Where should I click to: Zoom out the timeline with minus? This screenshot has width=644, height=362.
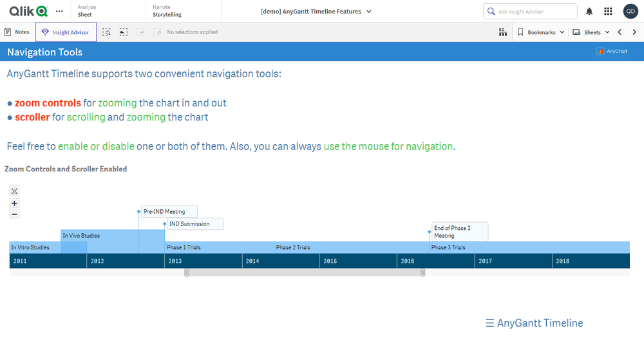click(x=15, y=214)
